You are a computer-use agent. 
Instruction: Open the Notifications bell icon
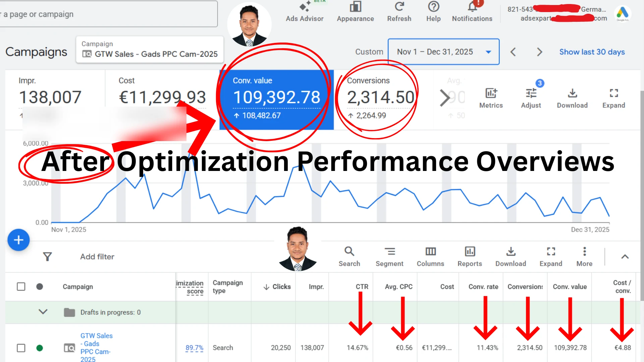point(472,7)
